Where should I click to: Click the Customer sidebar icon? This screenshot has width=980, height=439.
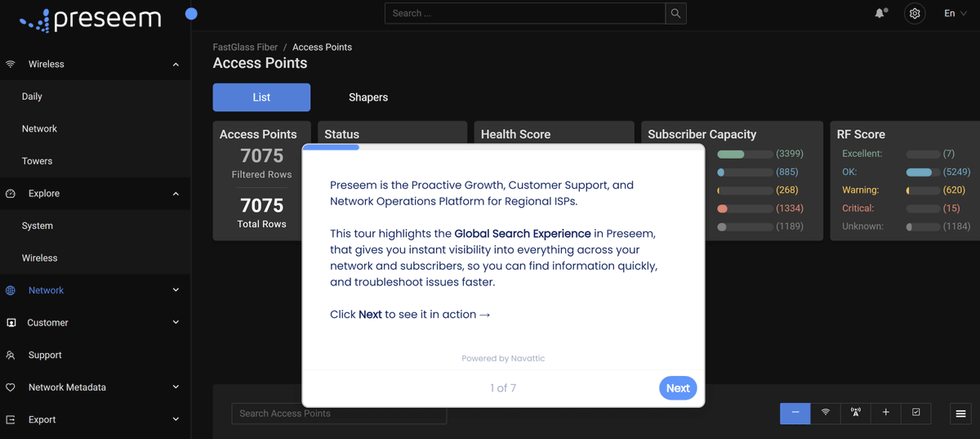click(11, 323)
